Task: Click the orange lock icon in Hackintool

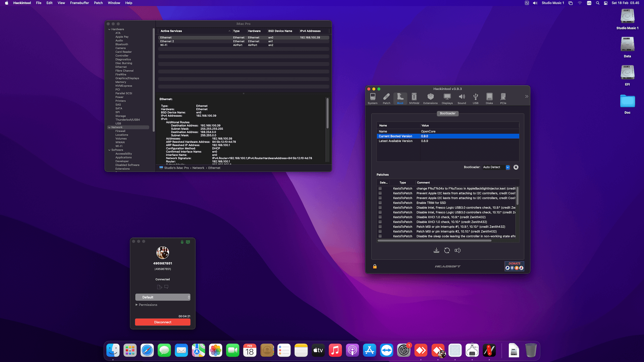Action: pos(375,266)
